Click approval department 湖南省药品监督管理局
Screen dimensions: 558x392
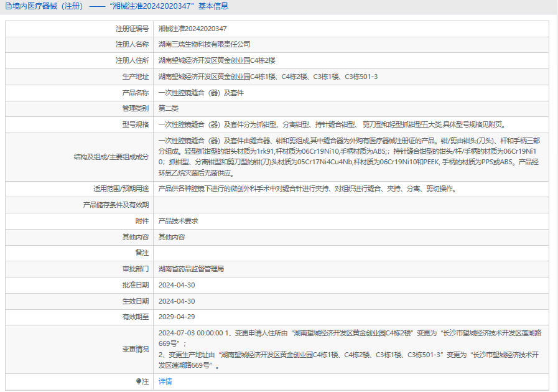click(191, 269)
